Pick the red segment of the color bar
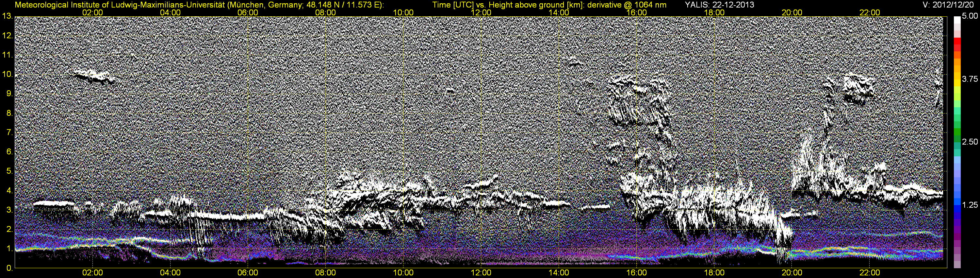This screenshot has height=278, width=980. pyautogui.click(x=957, y=41)
